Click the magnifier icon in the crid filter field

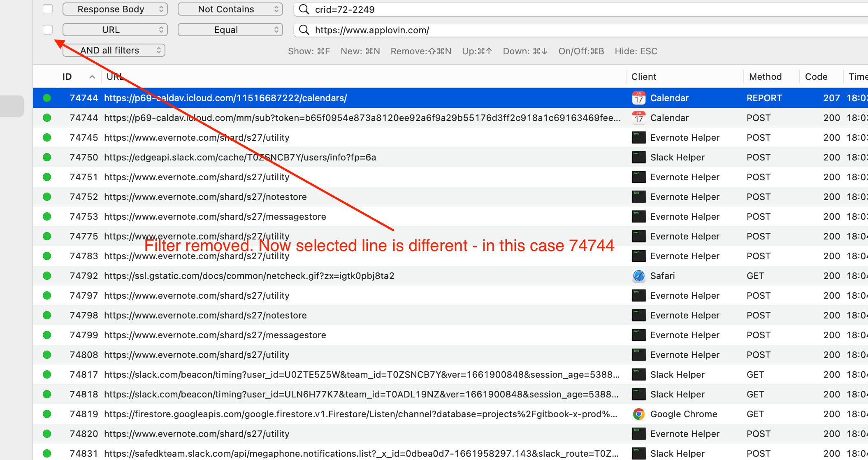pyautogui.click(x=304, y=9)
